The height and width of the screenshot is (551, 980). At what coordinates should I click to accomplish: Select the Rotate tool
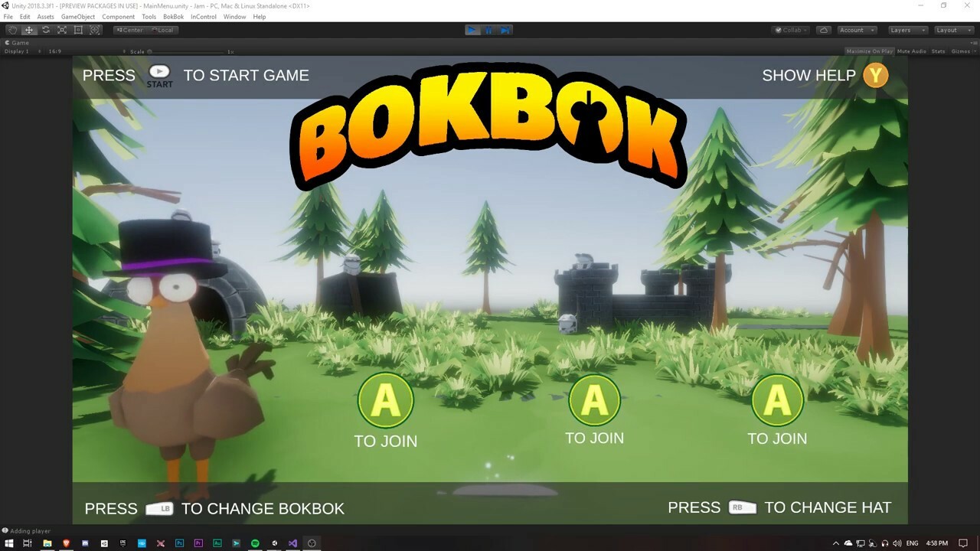pos(45,30)
